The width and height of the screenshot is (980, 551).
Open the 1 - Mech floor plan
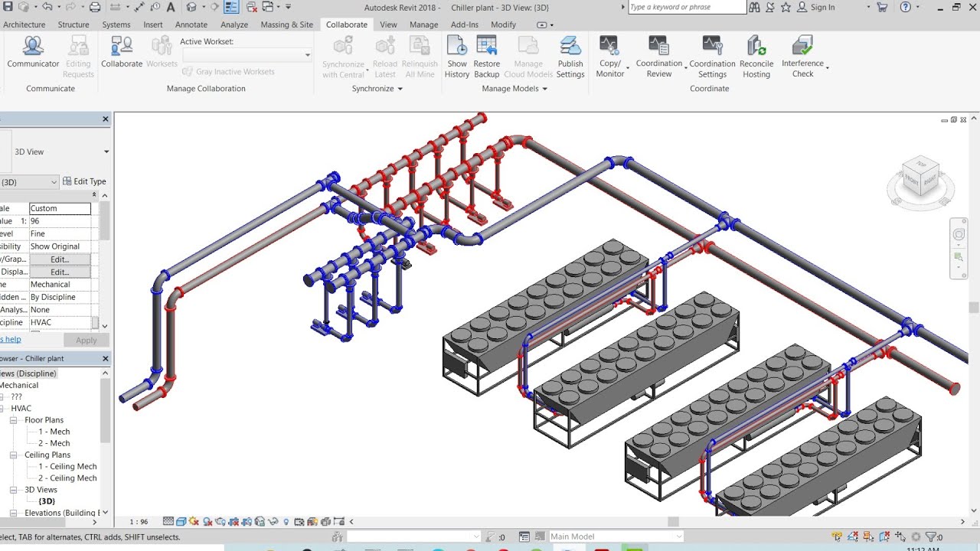click(54, 432)
